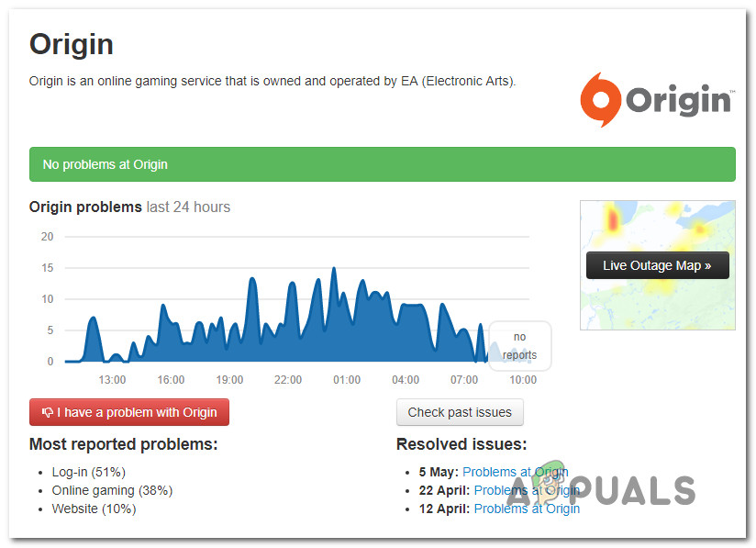Click the 10:00 time label on chart
This screenshot has height=548, width=756.
click(523, 380)
